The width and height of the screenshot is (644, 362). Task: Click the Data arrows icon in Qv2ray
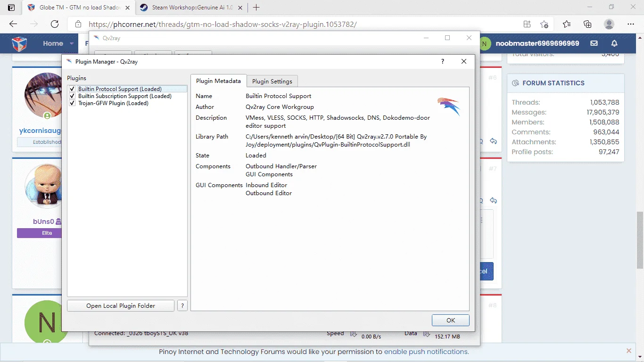coord(426,334)
